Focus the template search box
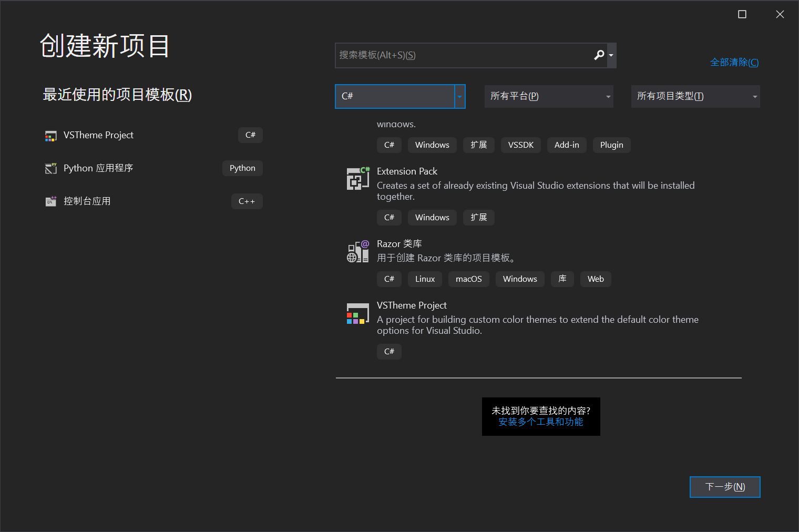The width and height of the screenshot is (799, 532). [x=470, y=55]
